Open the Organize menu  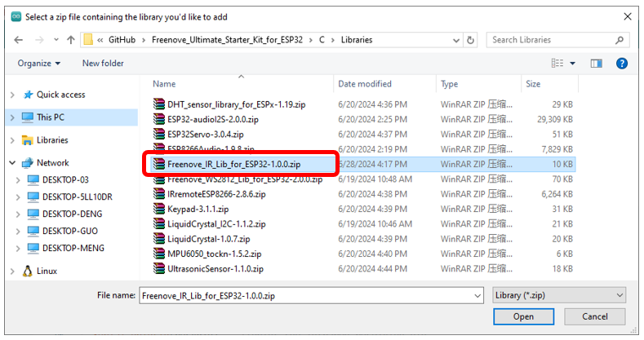tap(38, 63)
